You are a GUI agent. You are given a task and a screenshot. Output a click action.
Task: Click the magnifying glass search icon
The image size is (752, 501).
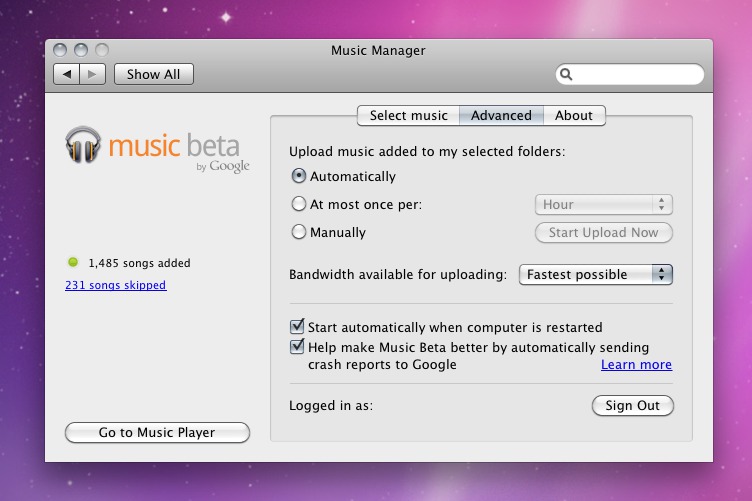566,74
